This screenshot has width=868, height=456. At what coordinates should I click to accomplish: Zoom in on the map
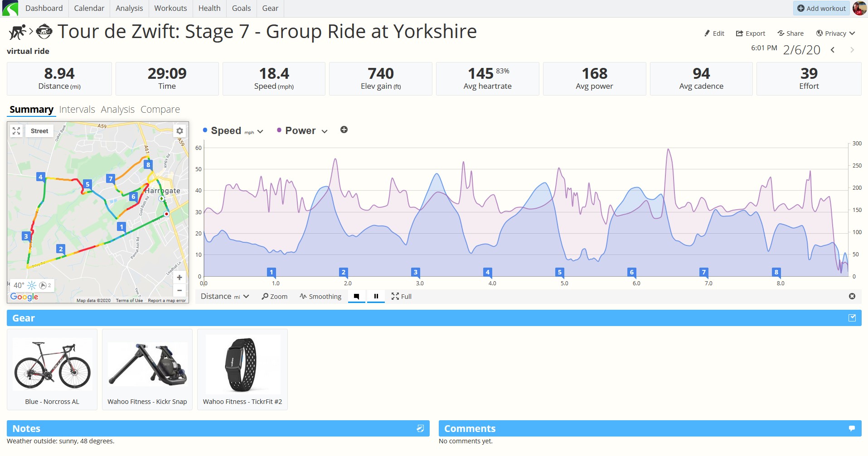[x=179, y=277]
